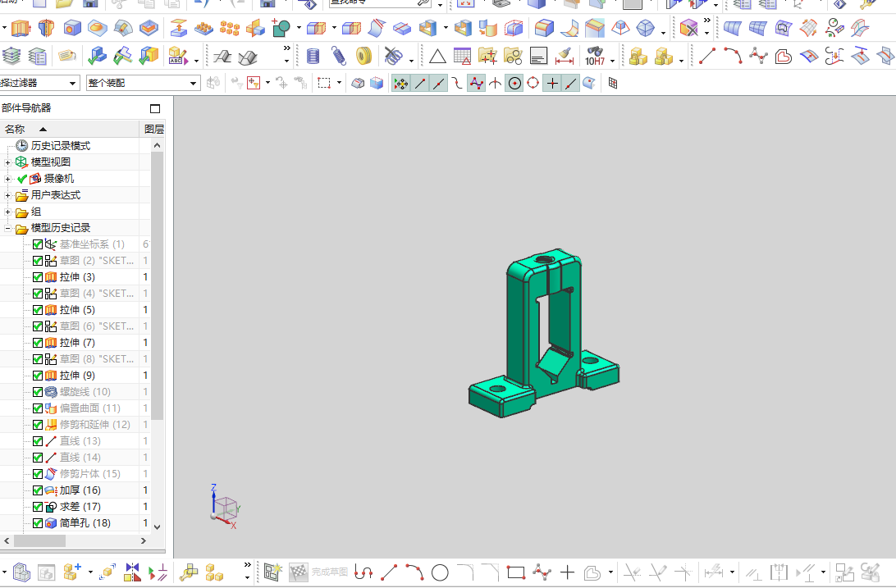The image size is (896, 588).
Task: Expand the 模型视图 tree node
Action: 7,162
